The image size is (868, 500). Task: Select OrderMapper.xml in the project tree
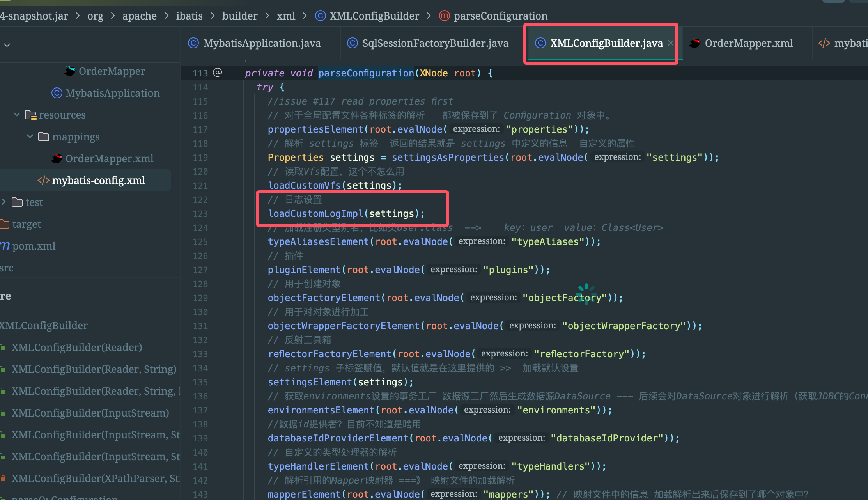pyautogui.click(x=109, y=158)
